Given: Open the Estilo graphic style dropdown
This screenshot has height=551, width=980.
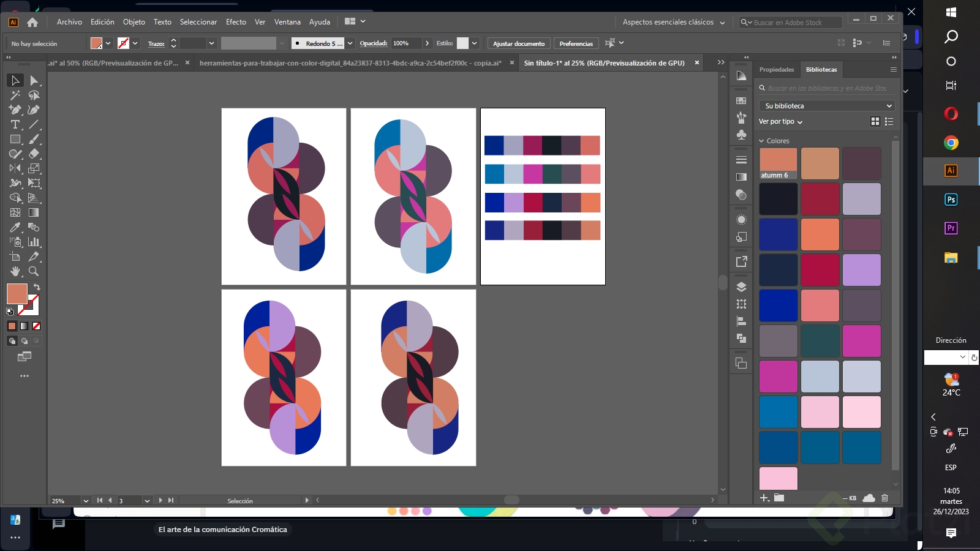Looking at the screenshot, I should pyautogui.click(x=474, y=43).
